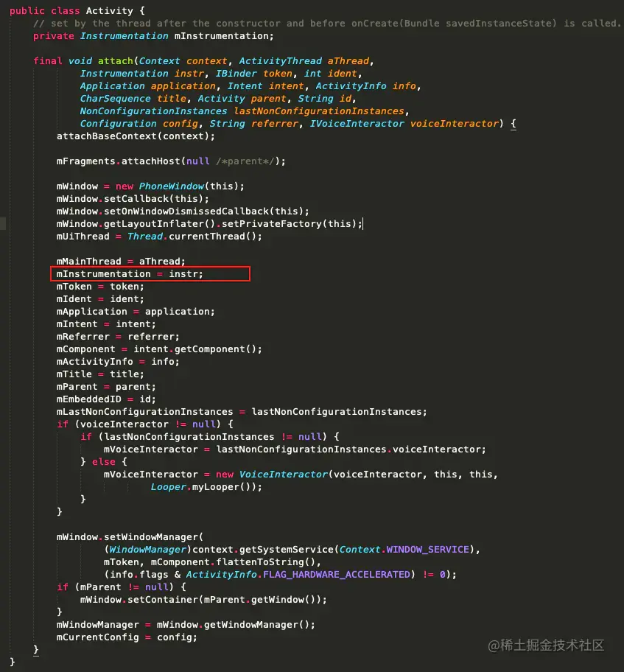Click the 'public class Activity {' line
Screen dimensions: 624x672
point(77,11)
